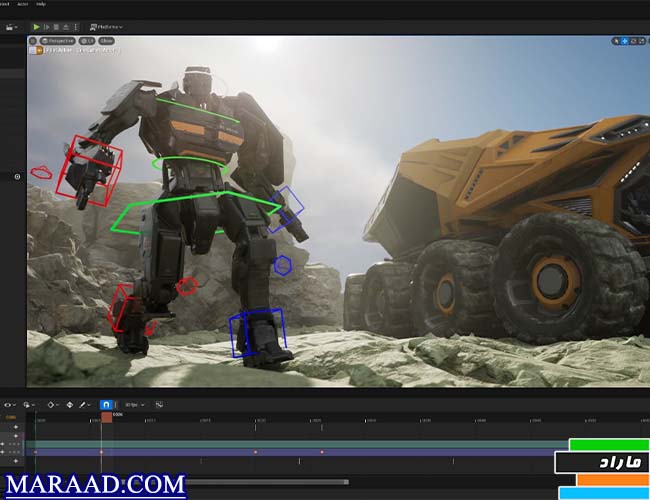Select the small red elbow control shape

[41, 172]
